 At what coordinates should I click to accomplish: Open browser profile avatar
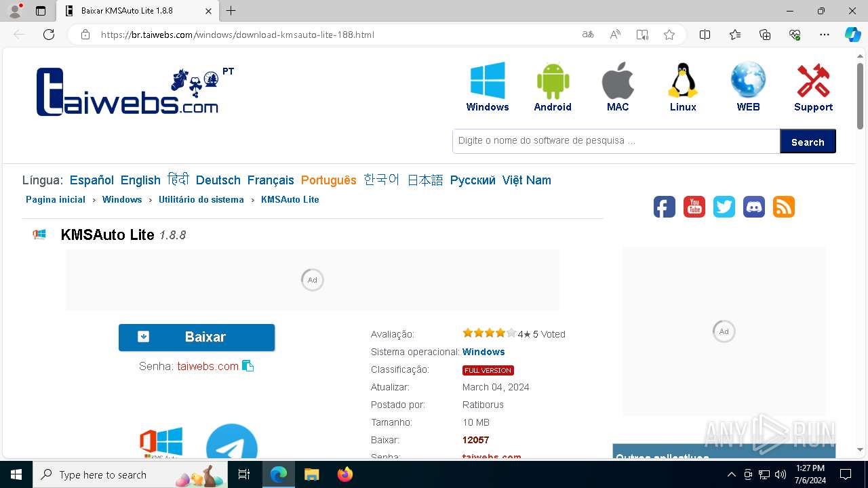15,11
